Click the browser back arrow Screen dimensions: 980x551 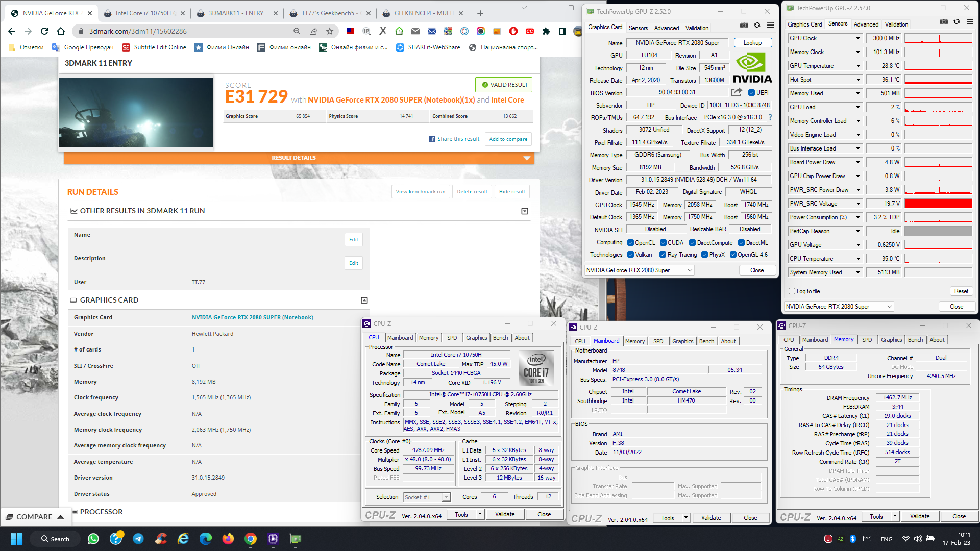click(12, 31)
